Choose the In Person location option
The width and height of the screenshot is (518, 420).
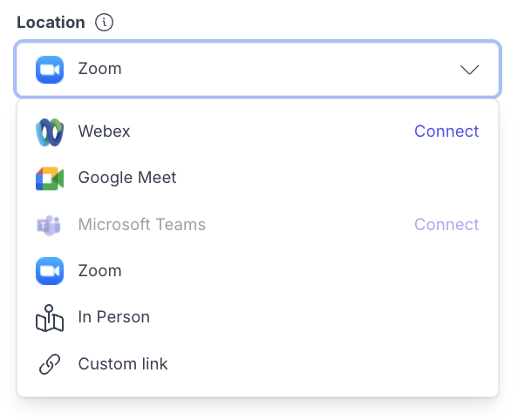point(257,318)
